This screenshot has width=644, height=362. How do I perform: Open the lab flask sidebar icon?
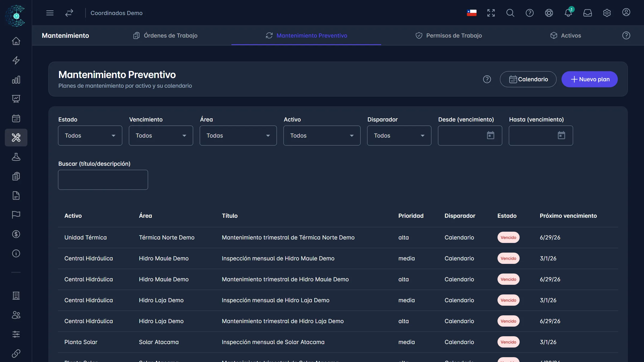tap(16, 157)
